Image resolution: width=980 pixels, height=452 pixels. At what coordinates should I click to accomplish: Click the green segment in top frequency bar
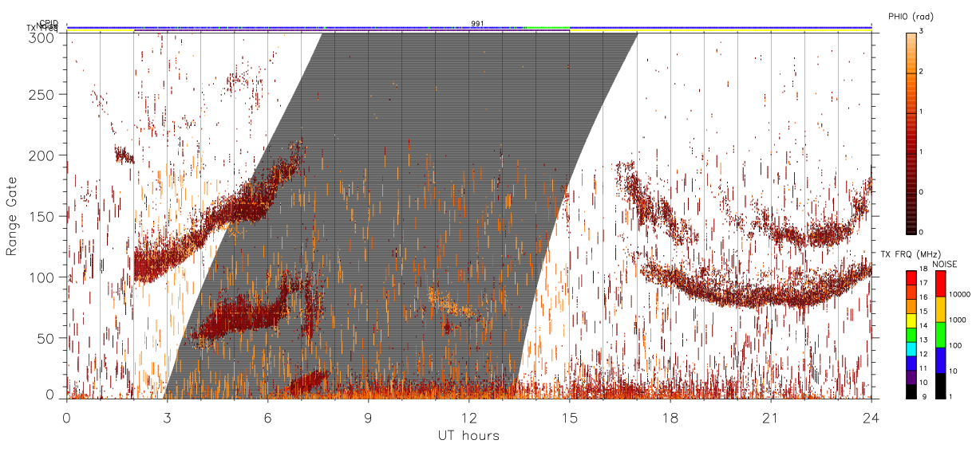(547, 27)
